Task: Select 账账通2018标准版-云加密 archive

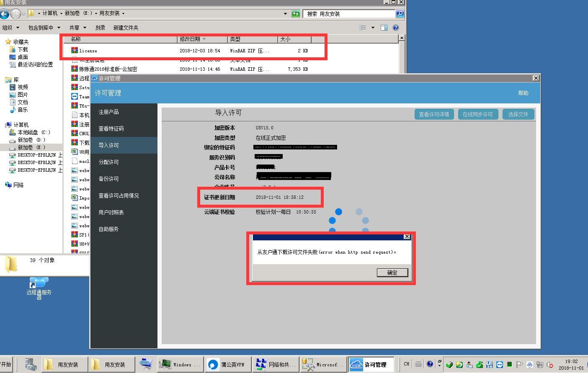Action: click(108, 69)
